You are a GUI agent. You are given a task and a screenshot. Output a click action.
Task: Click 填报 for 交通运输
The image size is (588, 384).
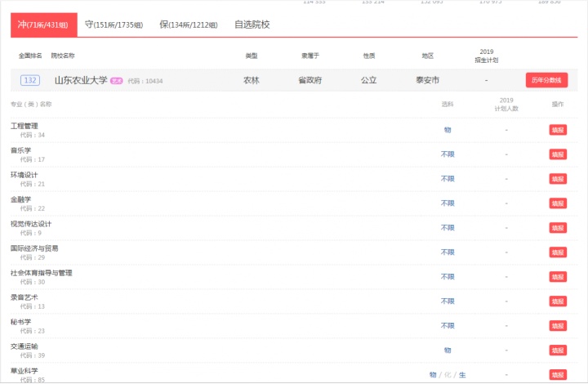[558, 351]
